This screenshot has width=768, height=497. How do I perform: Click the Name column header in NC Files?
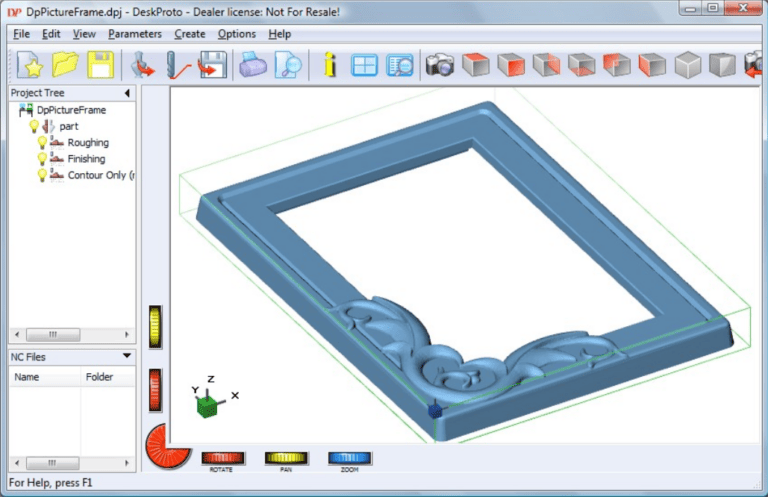tap(27, 377)
